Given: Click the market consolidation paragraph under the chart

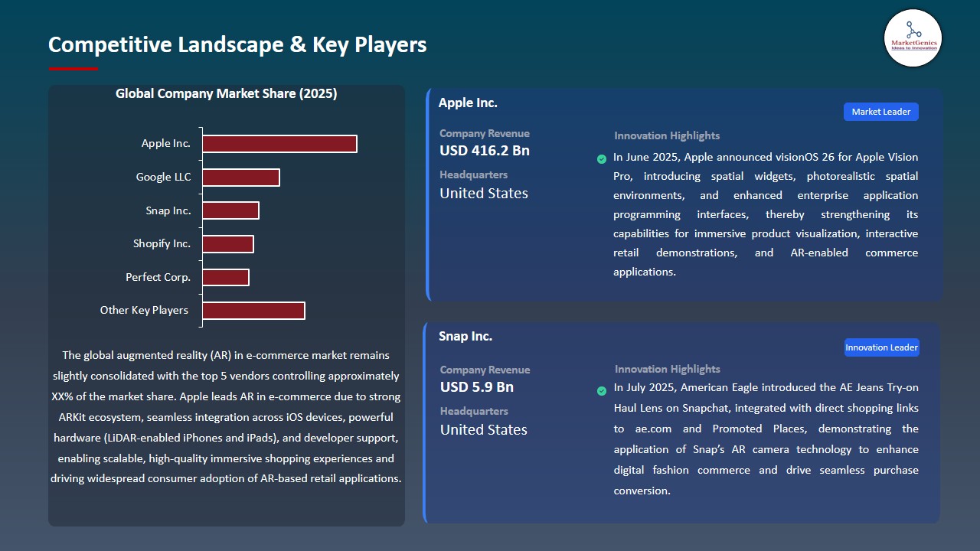Looking at the screenshot, I should click(x=227, y=417).
